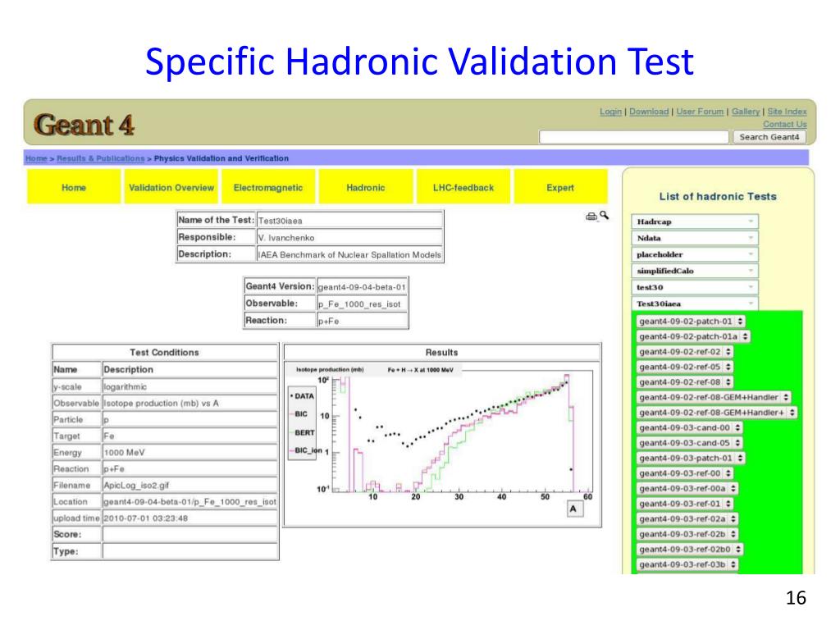Open the User Forum link

coord(700,112)
